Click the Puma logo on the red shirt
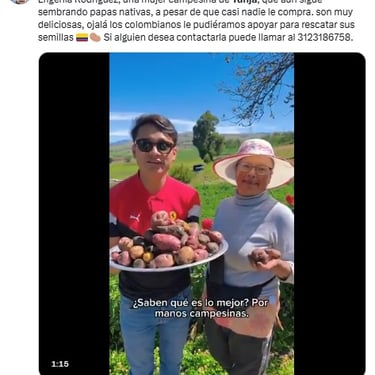The width and height of the screenshot is (375, 375). (135, 218)
